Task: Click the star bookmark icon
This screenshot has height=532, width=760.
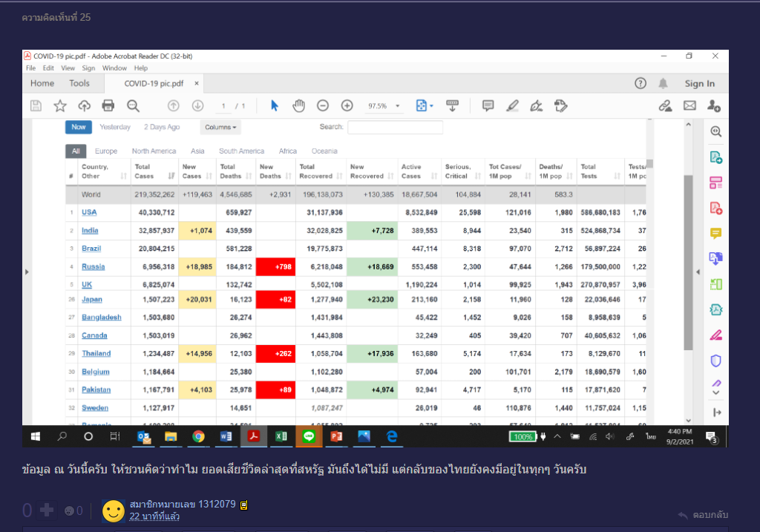Action: (60, 105)
